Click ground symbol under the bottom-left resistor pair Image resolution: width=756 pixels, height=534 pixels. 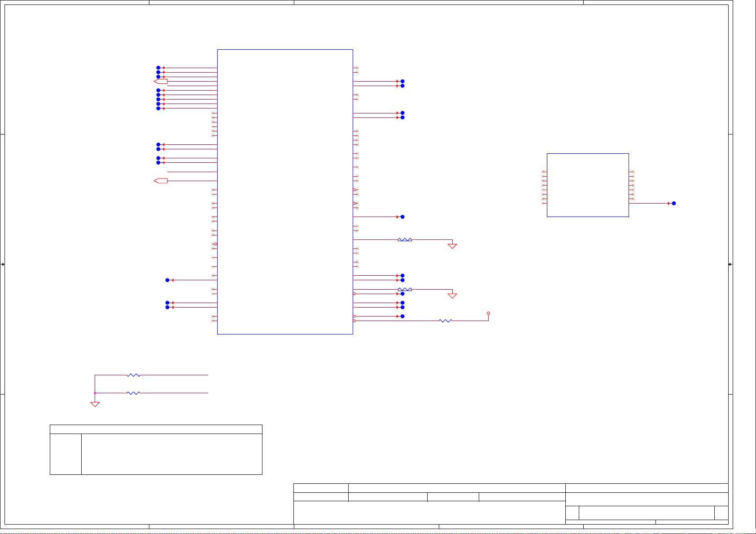95,404
